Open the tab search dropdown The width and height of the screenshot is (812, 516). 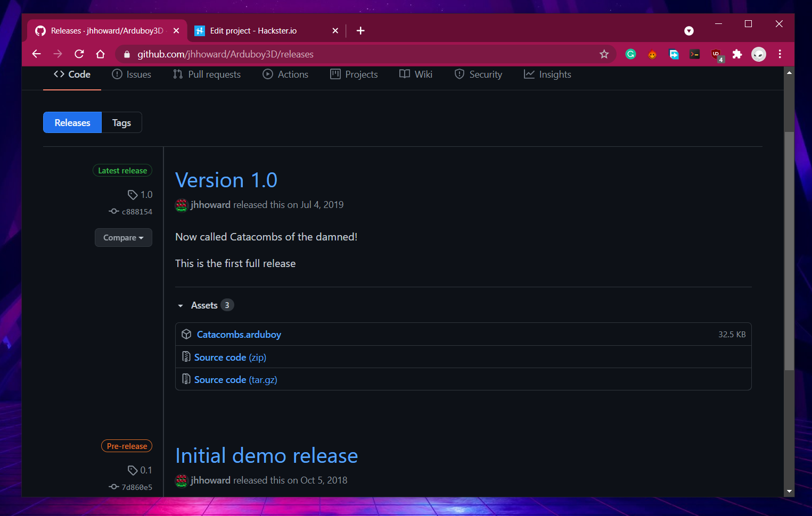[x=688, y=31]
